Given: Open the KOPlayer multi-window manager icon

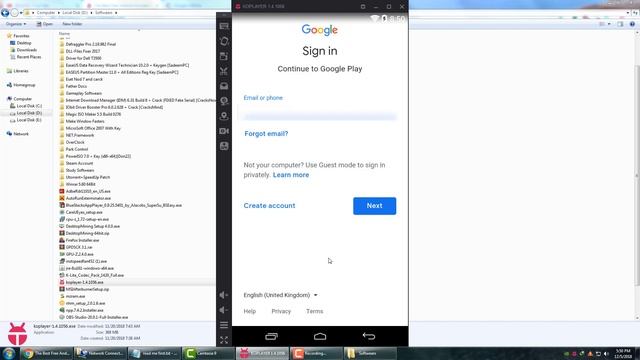Looking at the screenshot, I should click(x=224, y=56).
